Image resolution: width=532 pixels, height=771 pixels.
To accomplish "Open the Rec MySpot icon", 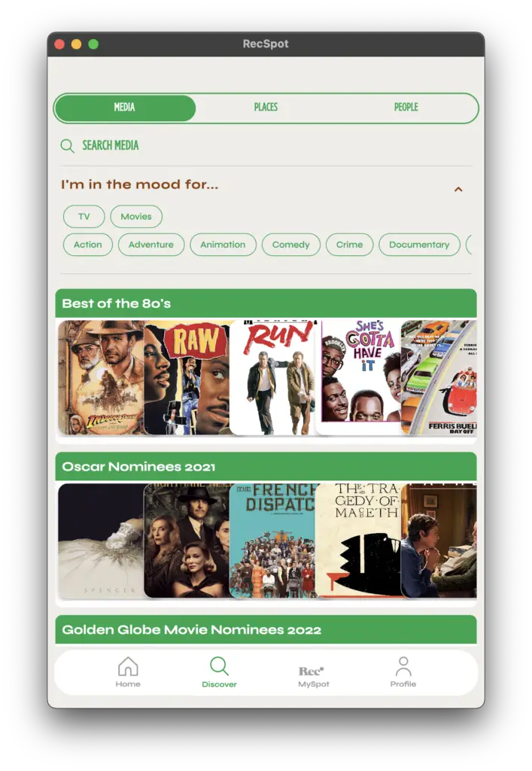I will coord(312,671).
